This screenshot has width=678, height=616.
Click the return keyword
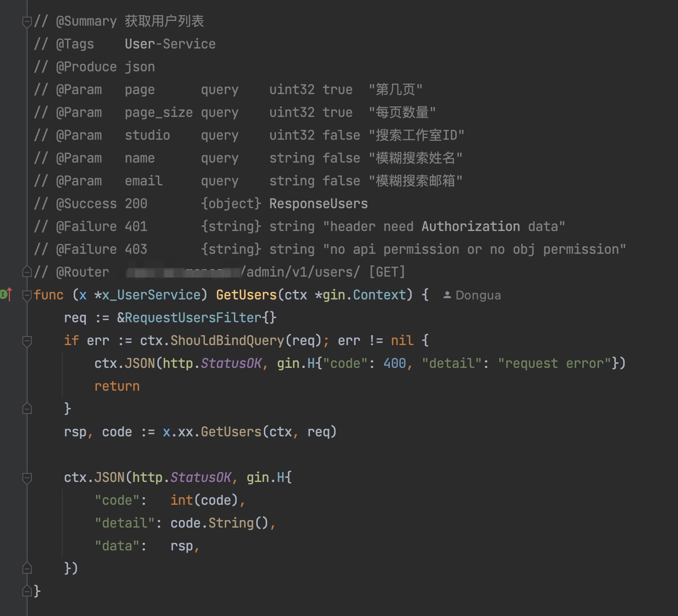point(117,386)
